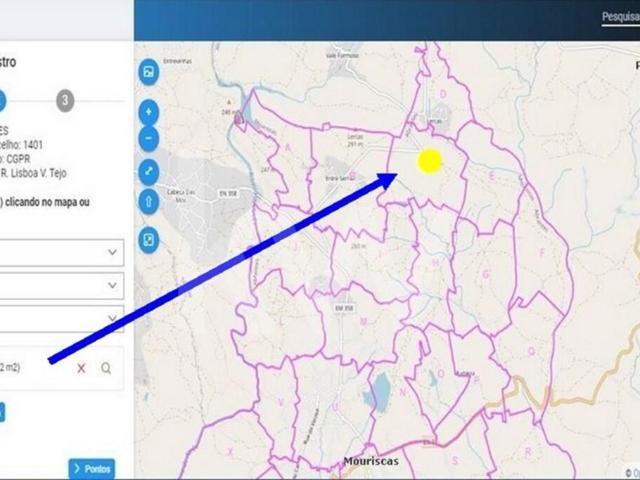Remove the selected item with red X
640x480 pixels.
[82, 368]
